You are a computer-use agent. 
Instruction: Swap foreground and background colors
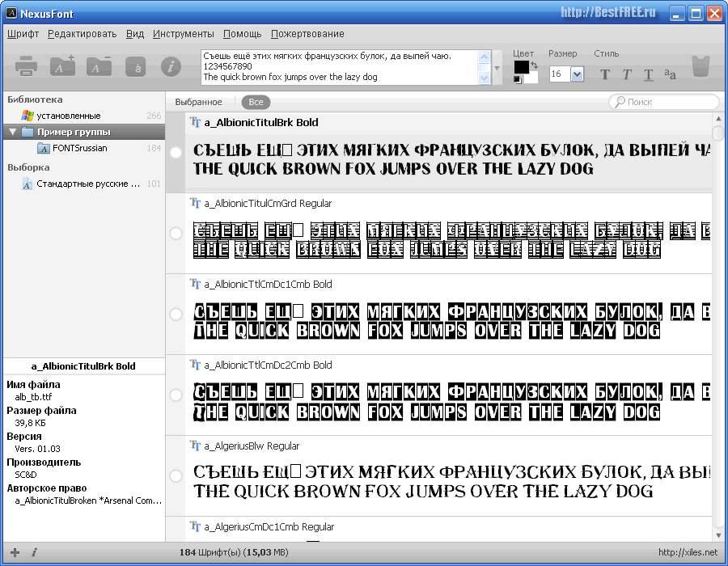[534, 65]
